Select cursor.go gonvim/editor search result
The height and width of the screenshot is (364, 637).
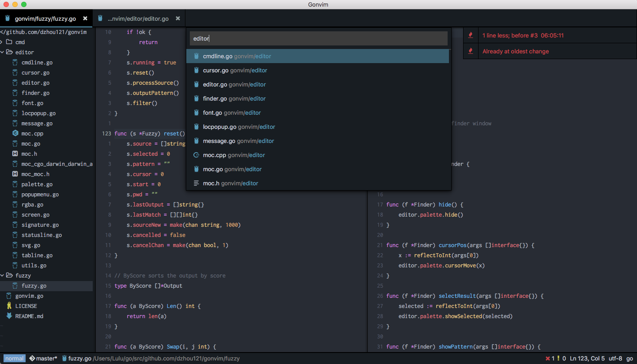tap(317, 70)
